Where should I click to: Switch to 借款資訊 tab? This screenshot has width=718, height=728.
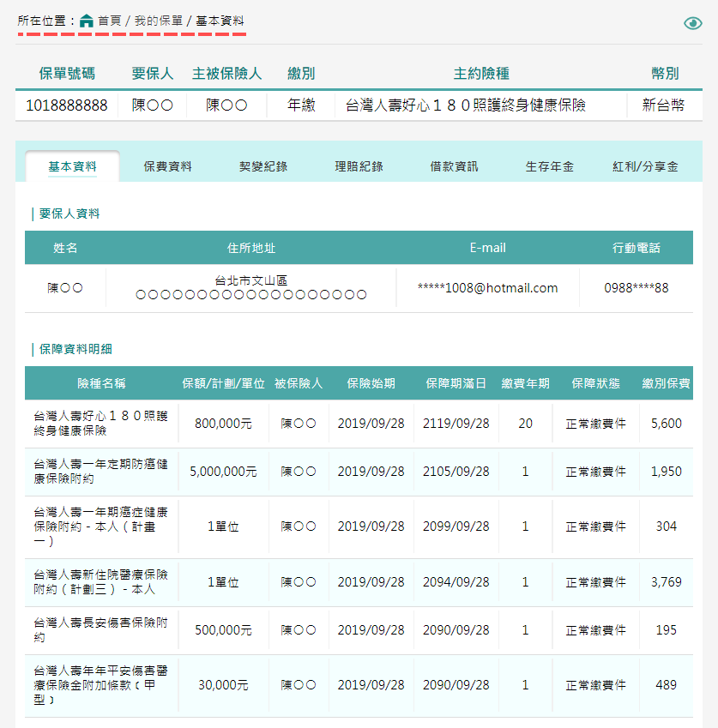454,166
